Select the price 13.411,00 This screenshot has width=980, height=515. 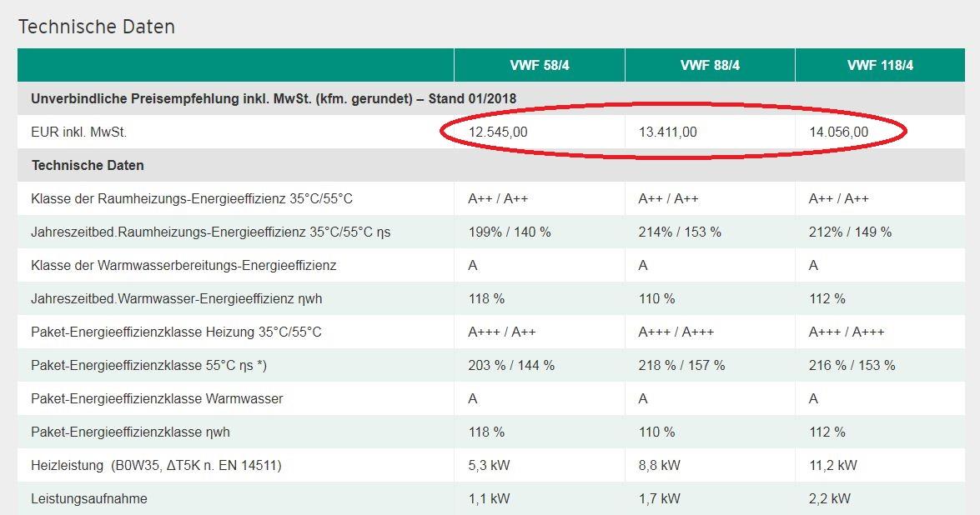(x=668, y=132)
